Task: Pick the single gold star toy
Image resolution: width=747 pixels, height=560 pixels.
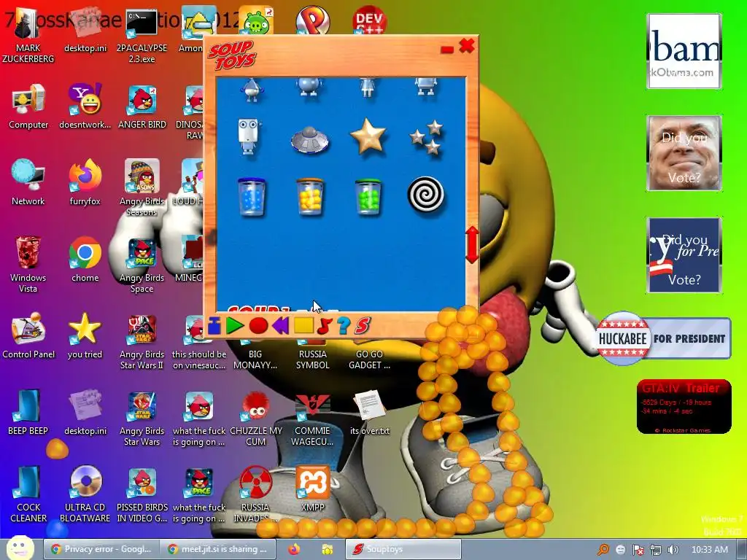Action: pos(368,136)
